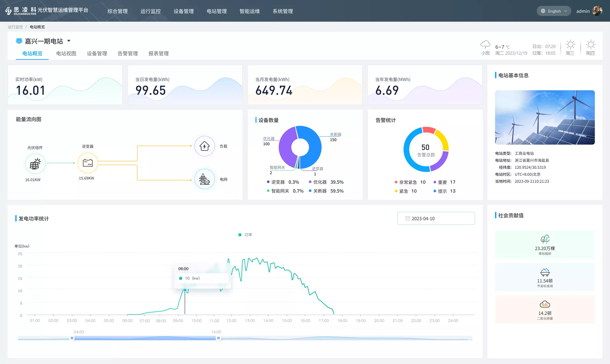Image resolution: width=610 pixels, height=364 pixels.
Task: Click the 逆变器 inverter icon
Action: point(88,163)
